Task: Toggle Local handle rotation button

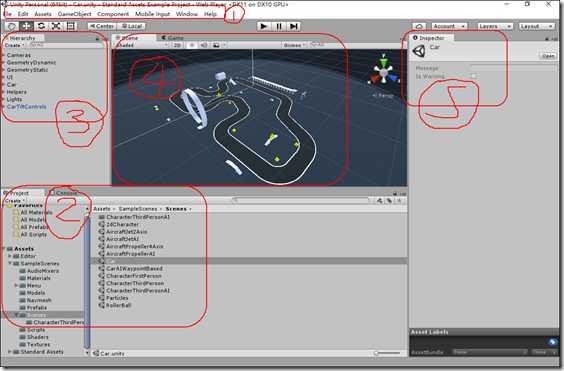Action: (x=131, y=26)
